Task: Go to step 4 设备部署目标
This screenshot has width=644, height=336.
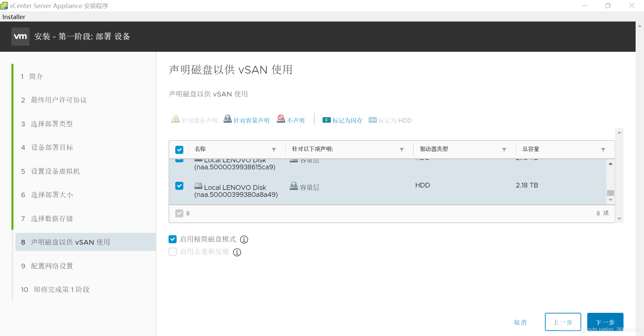Action: [47, 148]
